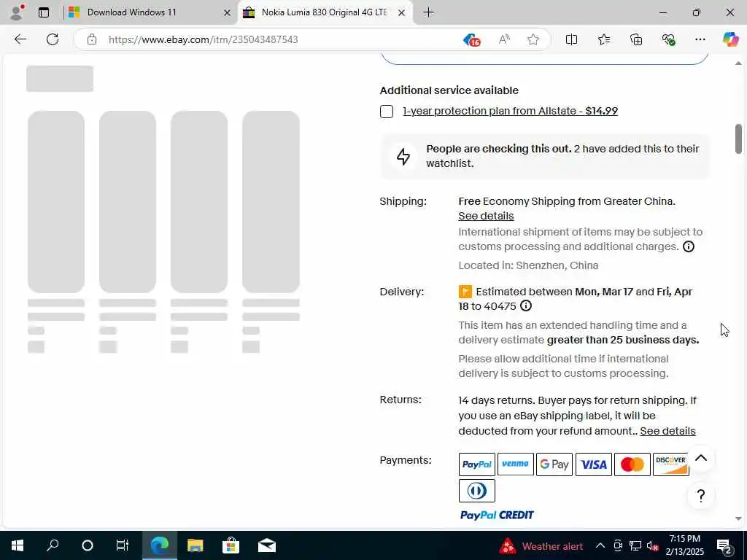Open the Allstate protection plan $14.99 link
Screen dimensions: 747x560
510,111
